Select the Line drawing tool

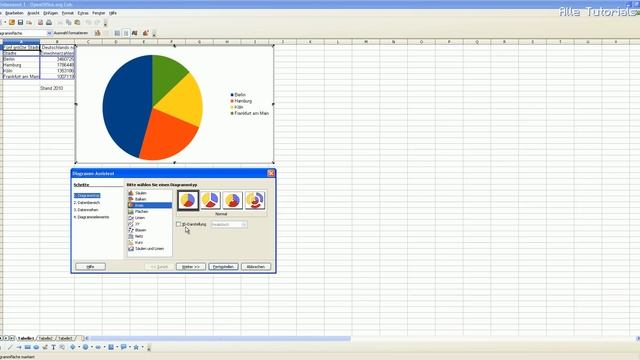[10, 347]
